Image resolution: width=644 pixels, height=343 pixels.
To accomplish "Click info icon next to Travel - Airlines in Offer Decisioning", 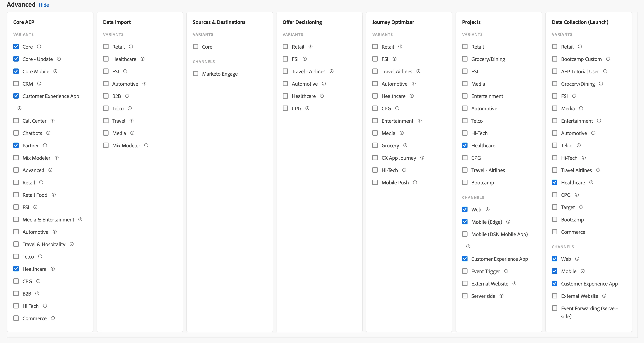I will (332, 71).
